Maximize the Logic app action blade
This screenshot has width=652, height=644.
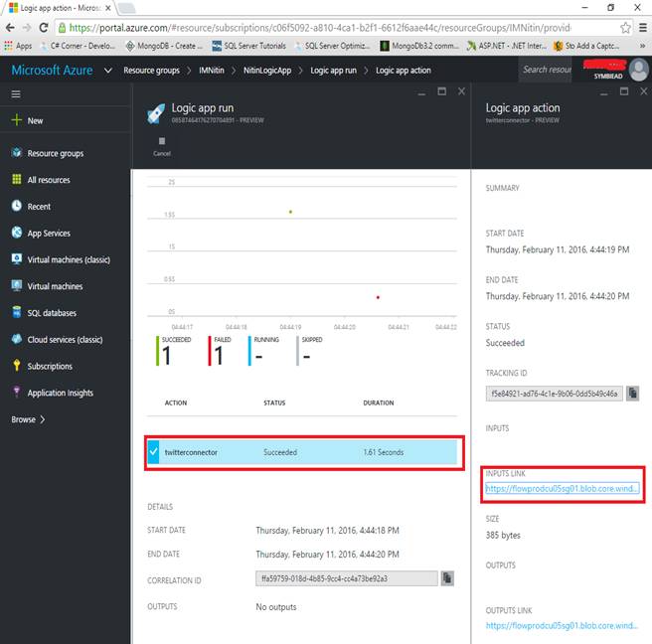624,91
